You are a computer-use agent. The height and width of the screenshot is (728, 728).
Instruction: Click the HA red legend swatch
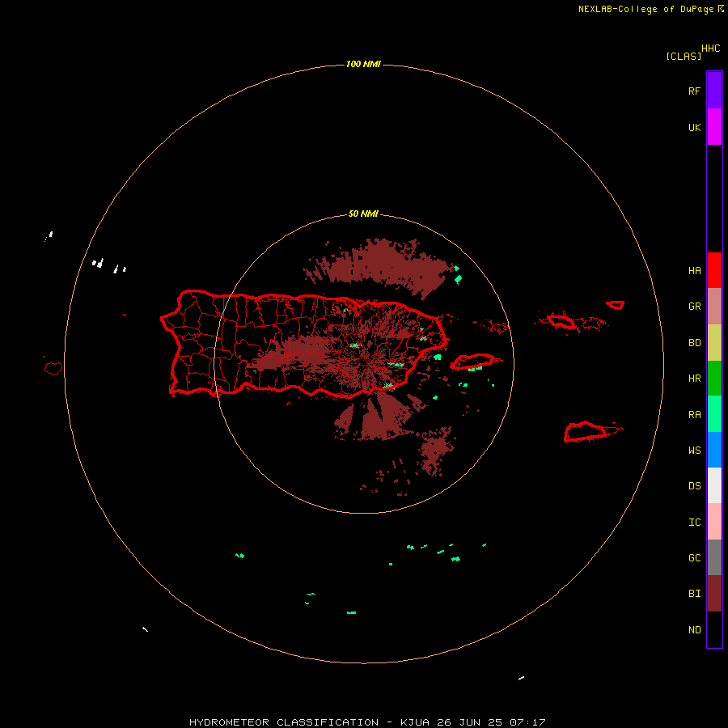tap(714, 270)
